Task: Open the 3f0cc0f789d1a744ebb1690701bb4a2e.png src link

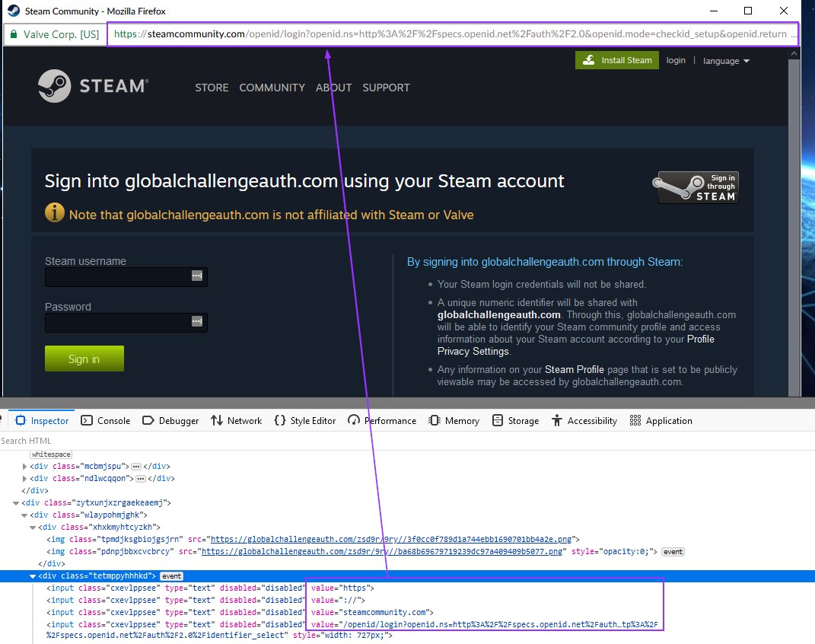Action: click(x=391, y=540)
